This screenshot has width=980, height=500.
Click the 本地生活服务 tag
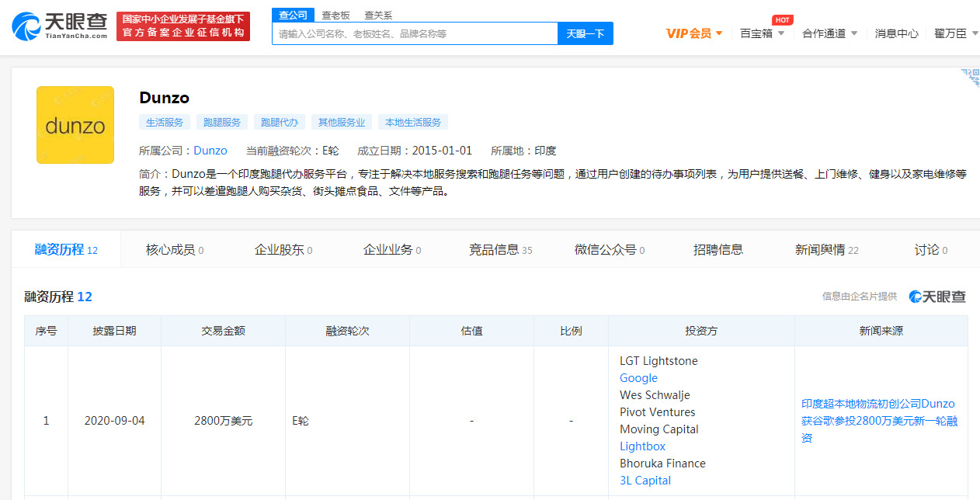[x=413, y=122]
